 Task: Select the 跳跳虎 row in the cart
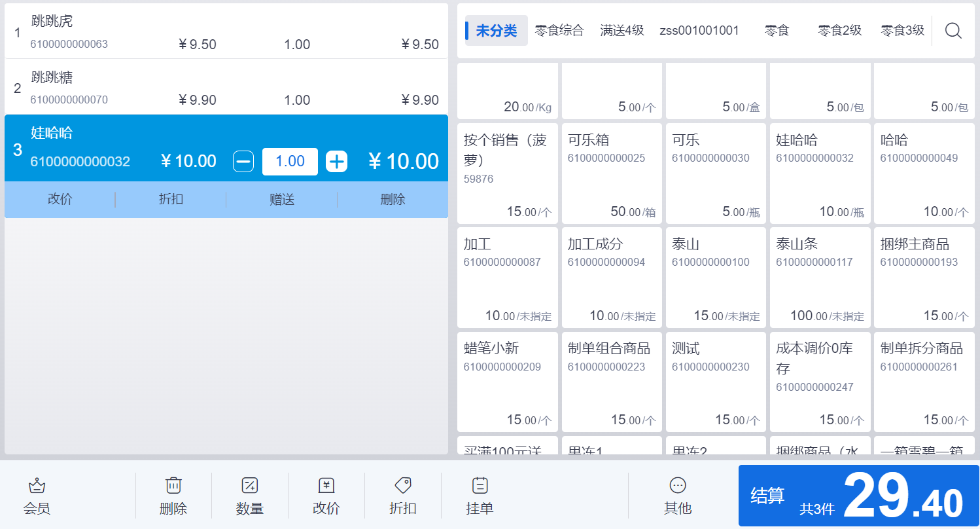click(x=226, y=32)
